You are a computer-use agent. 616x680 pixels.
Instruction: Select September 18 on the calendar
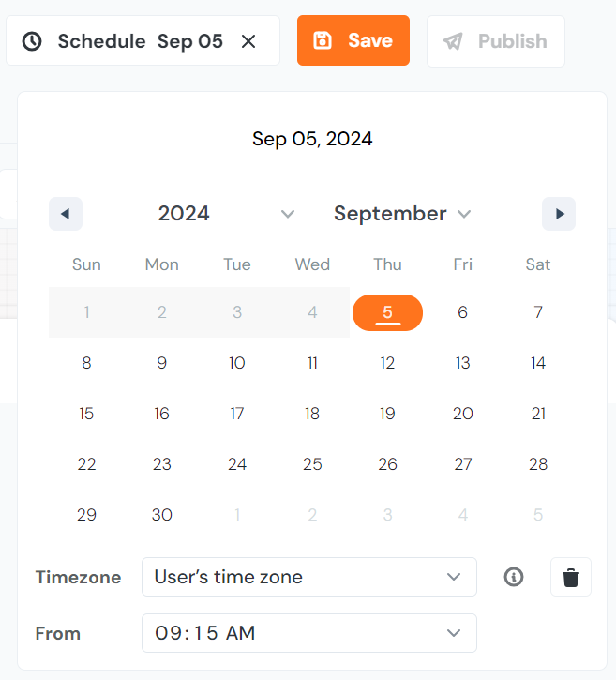(312, 414)
